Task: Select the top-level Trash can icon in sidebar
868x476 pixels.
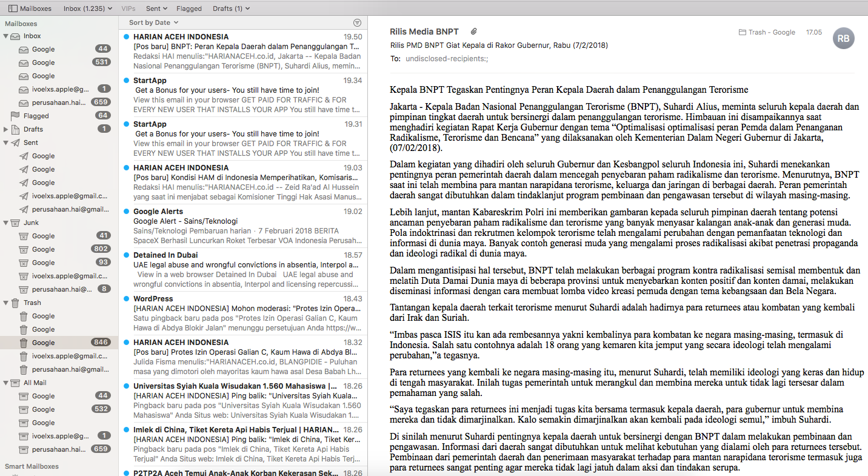Action: coord(15,303)
